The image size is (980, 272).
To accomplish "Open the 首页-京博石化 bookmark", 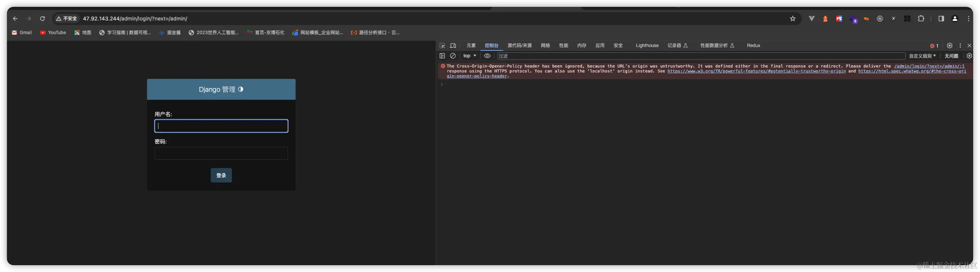I will [266, 33].
